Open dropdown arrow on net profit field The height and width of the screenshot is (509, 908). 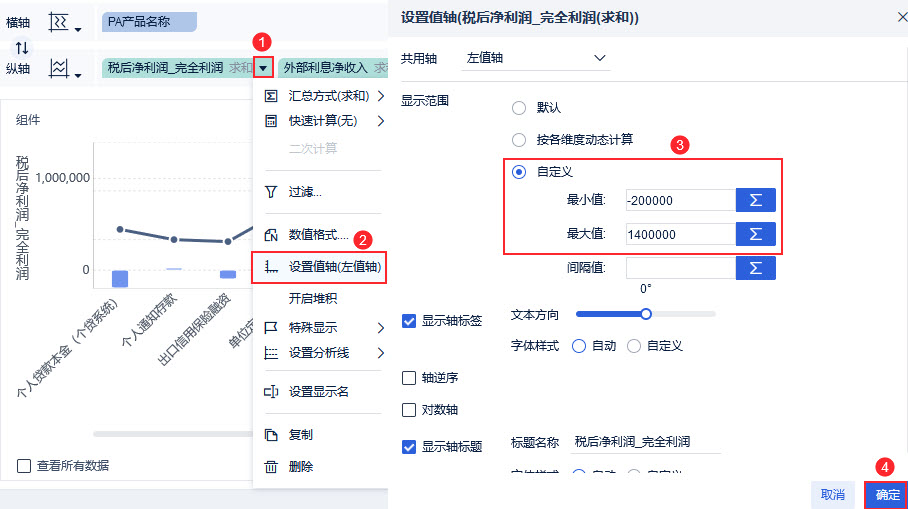point(263,68)
